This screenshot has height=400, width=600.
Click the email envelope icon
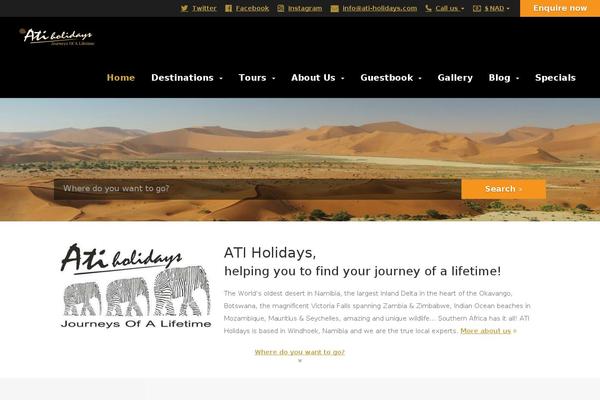point(334,8)
